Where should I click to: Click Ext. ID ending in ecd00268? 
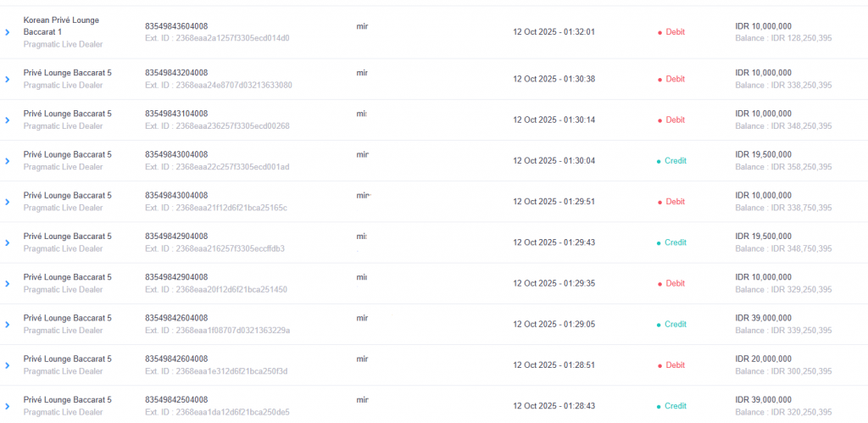[x=217, y=126]
